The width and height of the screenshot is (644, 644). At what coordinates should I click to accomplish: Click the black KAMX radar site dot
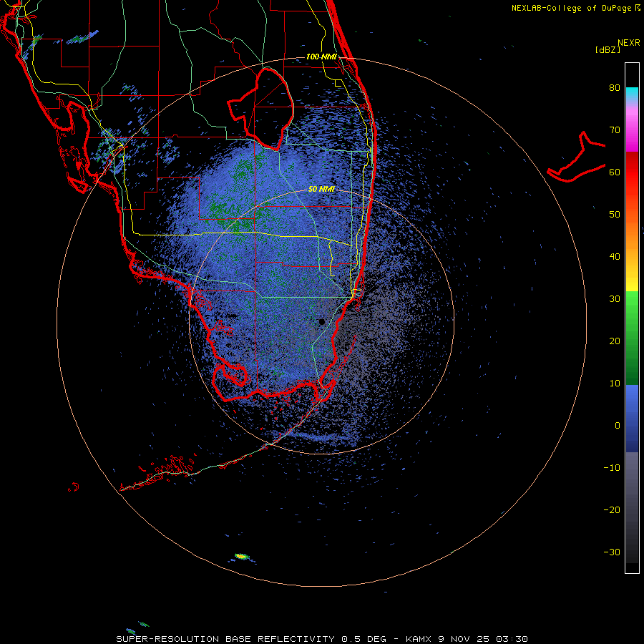click(x=321, y=322)
